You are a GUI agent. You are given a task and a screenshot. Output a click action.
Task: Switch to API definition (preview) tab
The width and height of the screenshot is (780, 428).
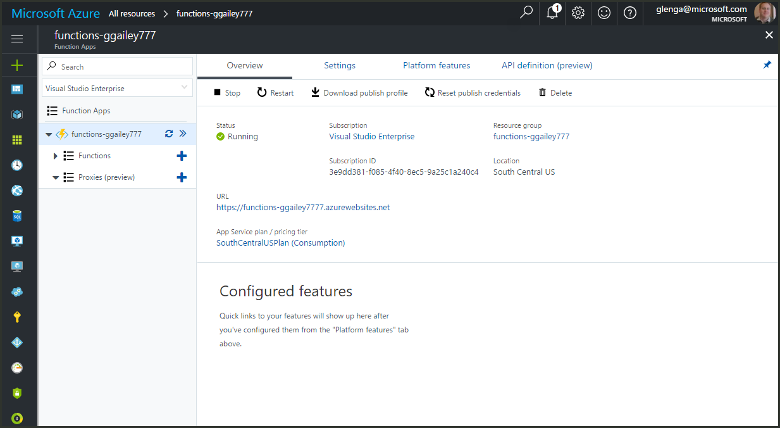pos(547,65)
